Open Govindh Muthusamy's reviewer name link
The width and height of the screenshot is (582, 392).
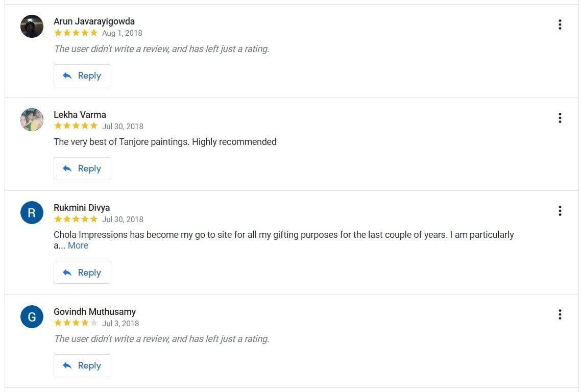pos(94,312)
